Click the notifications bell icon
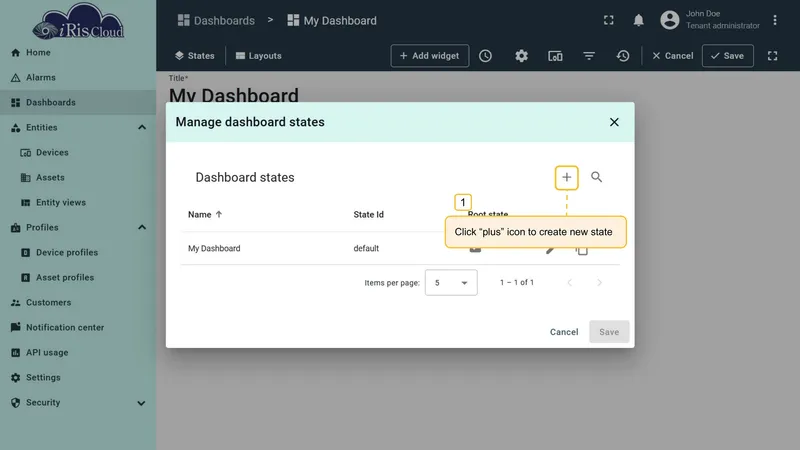800x450 pixels. pyautogui.click(x=638, y=20)
